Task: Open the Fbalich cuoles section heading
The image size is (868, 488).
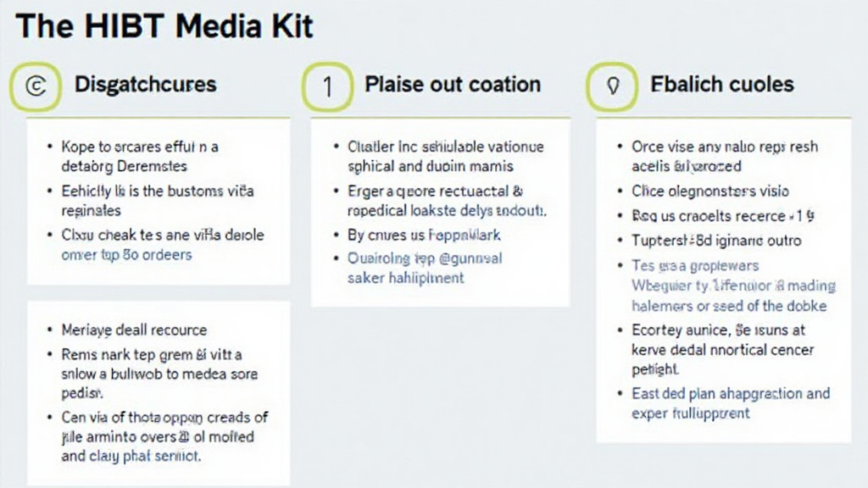Action: pos(721,85)
